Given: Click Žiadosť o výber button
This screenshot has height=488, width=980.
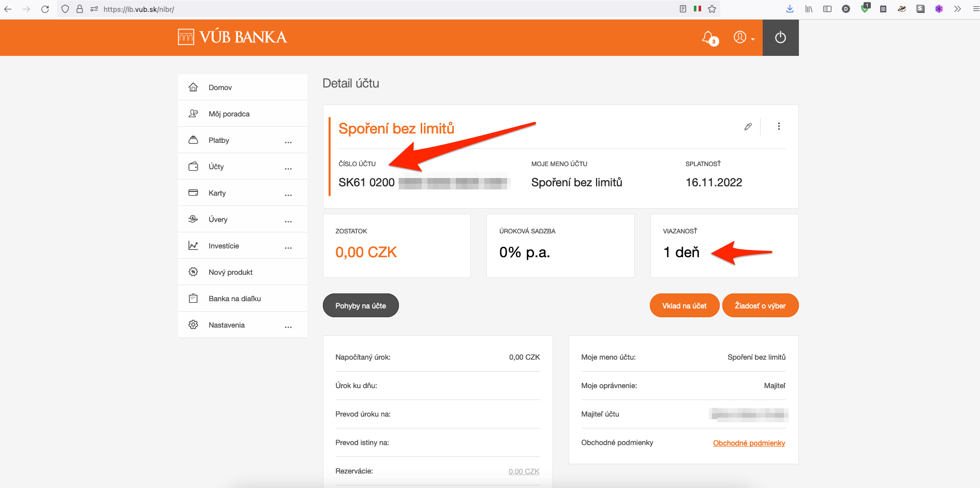Looking at the screenshot, I should 760,305.
